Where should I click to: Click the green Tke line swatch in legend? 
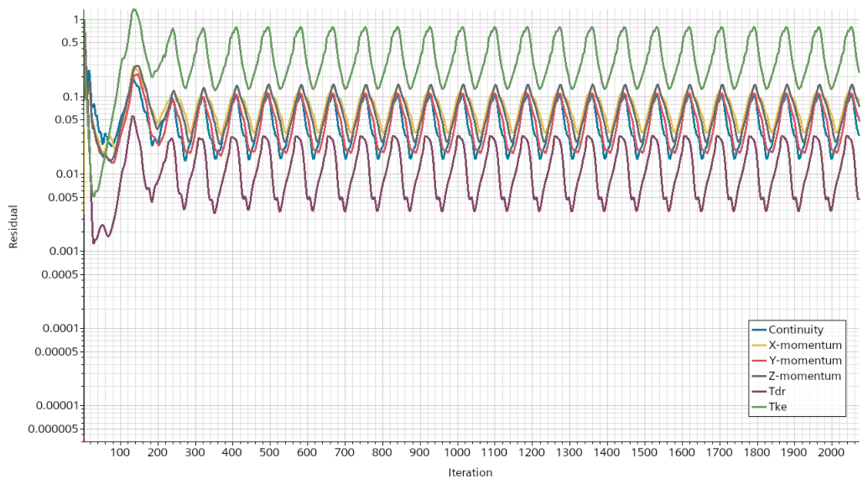759,407
